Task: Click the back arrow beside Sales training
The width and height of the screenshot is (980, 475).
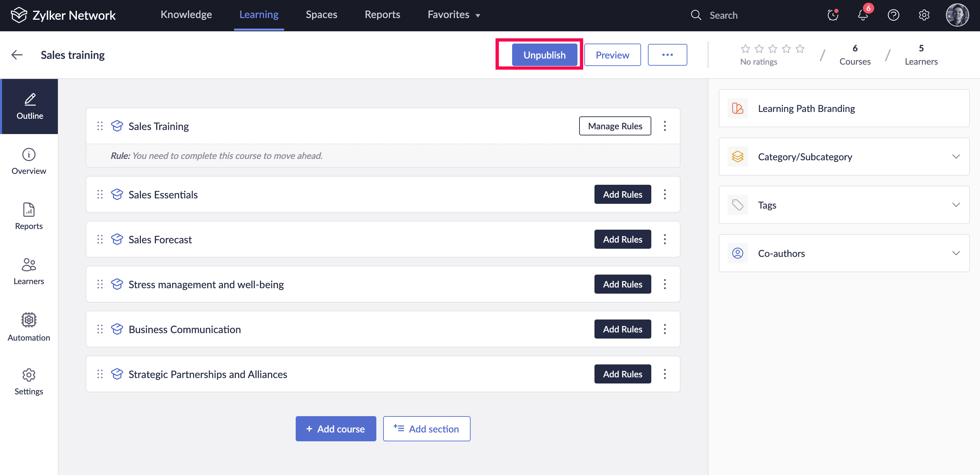Action: click(17, 55)
